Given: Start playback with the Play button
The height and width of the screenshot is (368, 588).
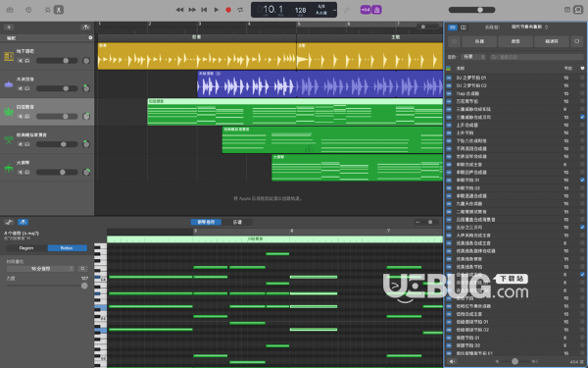Looking at the screenshot, I should (217, 10).
